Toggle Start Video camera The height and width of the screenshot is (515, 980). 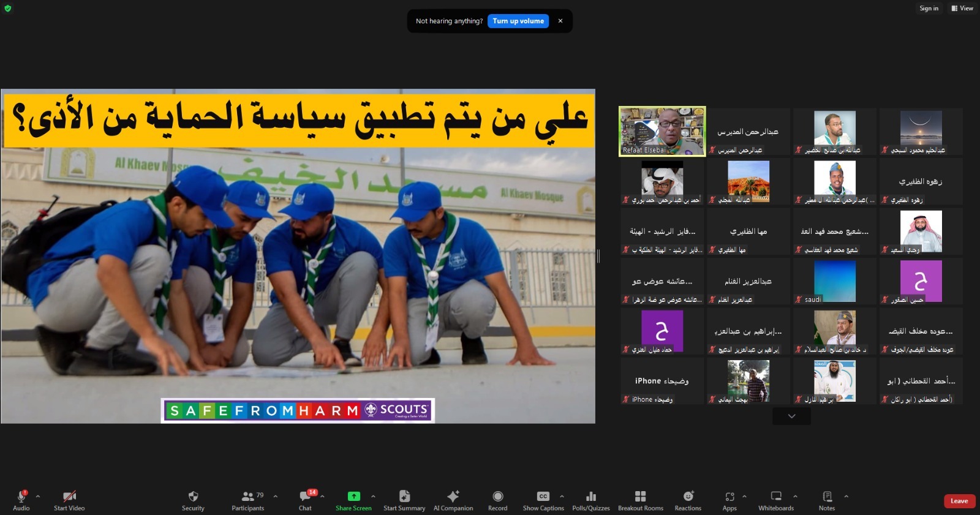(69, 497)
